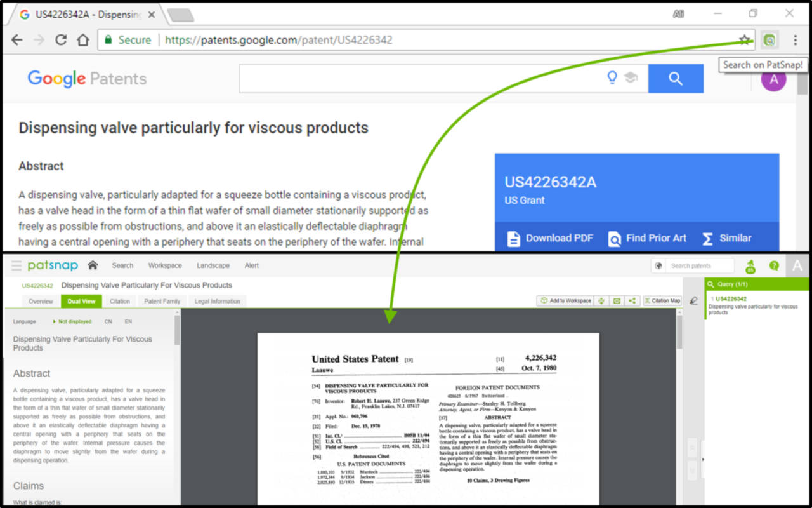Click the US4226342A heading in blue card
This screenshot has height=508, width=812.
551,182
